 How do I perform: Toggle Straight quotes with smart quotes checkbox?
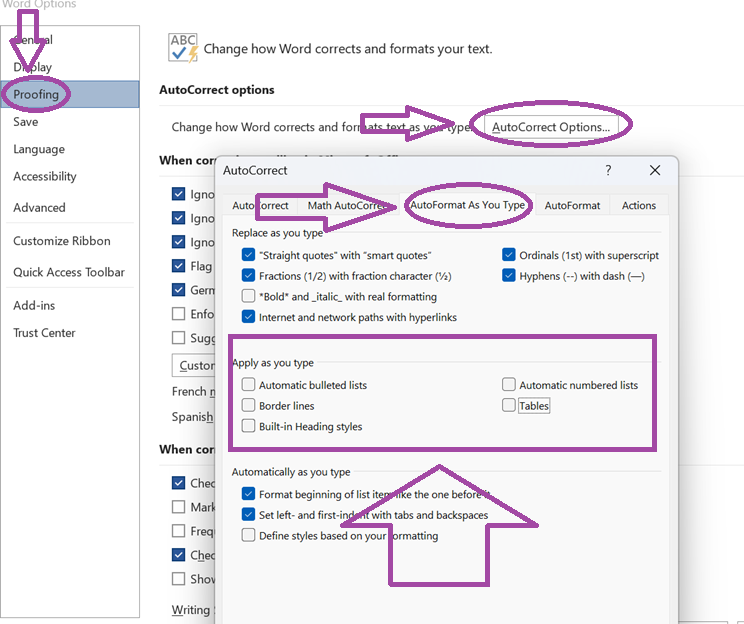pos(248,255)
